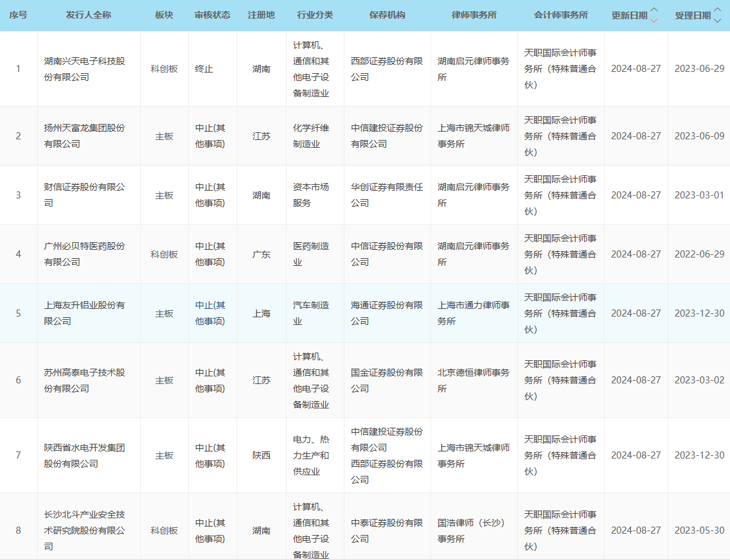The image size is (730, 560).
Task: Select 扬州天富龙集团股份有限公司 row
Action: coord(85,136)
